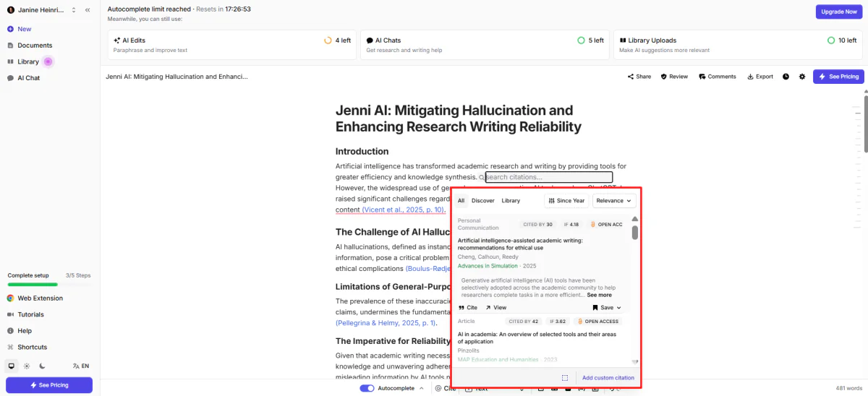Switch to the Library tab in citation popup
The height and width of the screenshot is (396, 868).
[x=511, y=201]
